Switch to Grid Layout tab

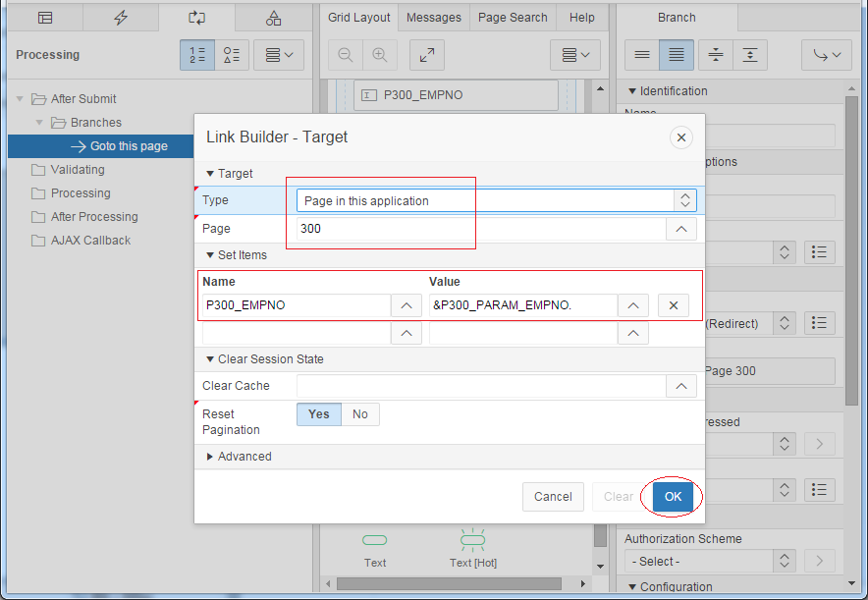358,18
